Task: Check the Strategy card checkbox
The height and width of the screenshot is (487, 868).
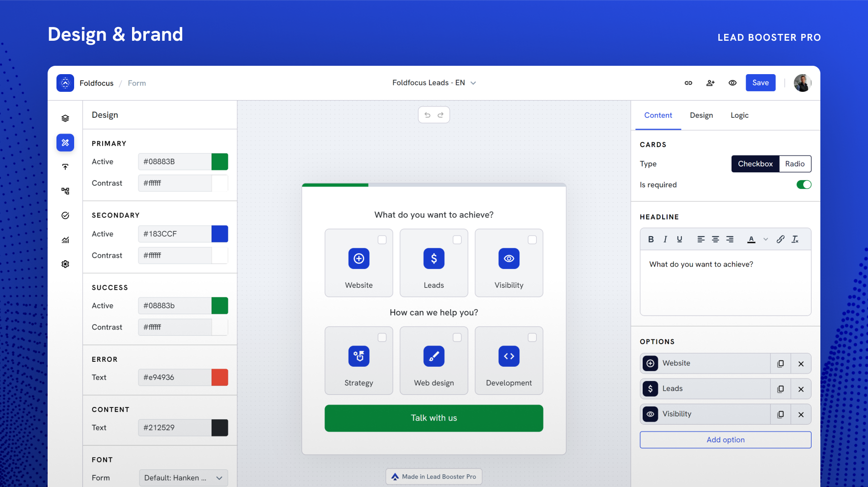Action: [x=382, y=337]
